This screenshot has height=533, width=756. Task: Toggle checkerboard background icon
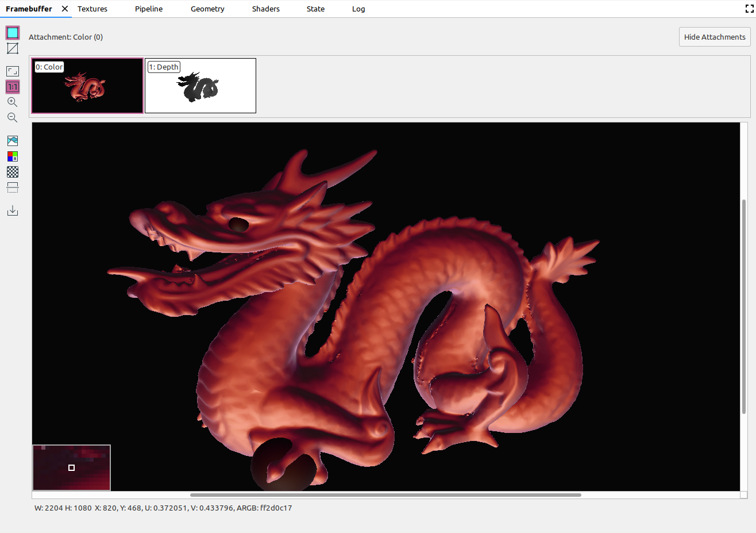(x=13, y=172)
